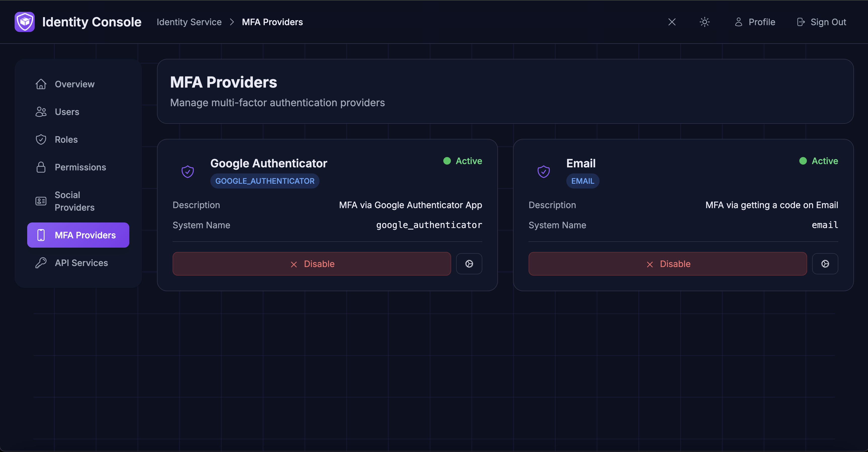Open Permissions using the lock icon

41,167
